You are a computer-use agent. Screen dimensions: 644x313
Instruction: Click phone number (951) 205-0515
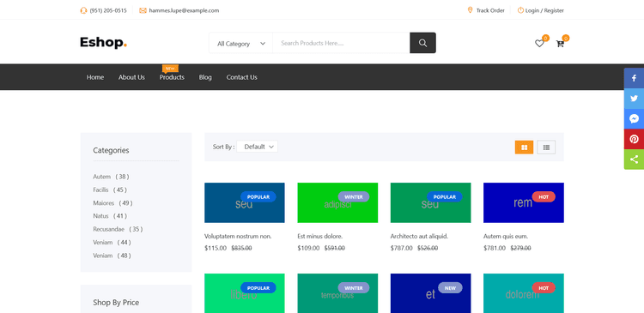click(108, 10)
